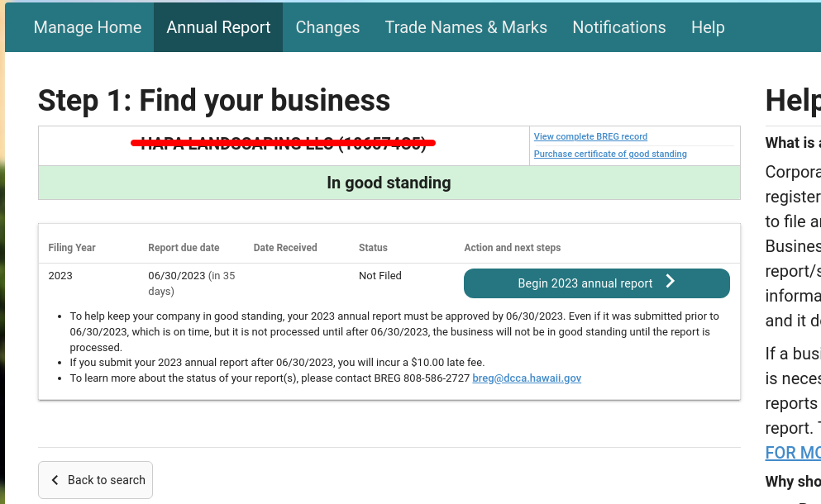The width and height of the screenshot is (821, 504).
Task: Click the Not Filed status text
Action: tap(379, 275)
